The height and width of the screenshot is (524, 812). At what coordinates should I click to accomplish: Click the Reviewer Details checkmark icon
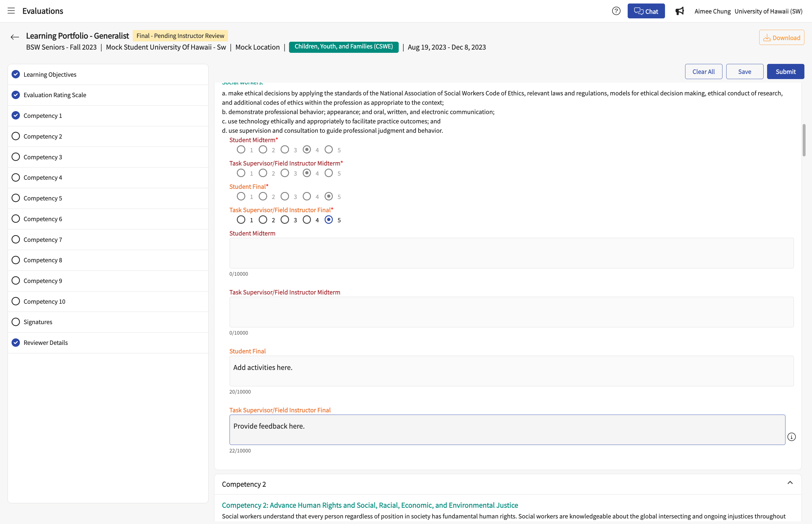click(16, 343)
